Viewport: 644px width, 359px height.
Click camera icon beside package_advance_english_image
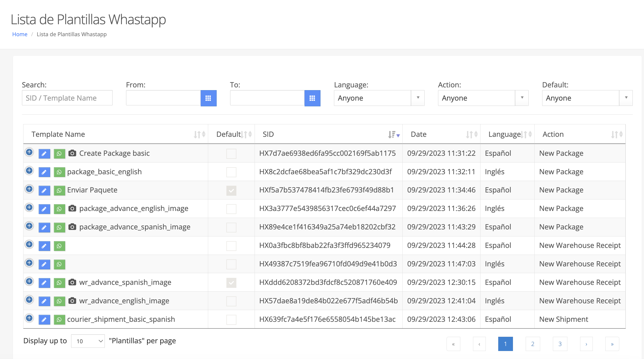coord(72,208)
